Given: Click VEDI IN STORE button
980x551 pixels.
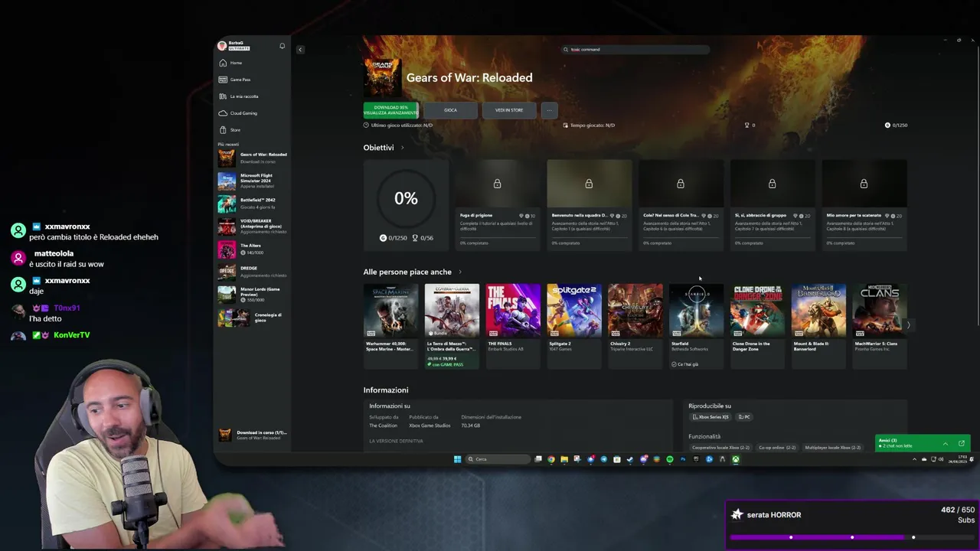Looking at the screenshot, I should [509, 110].
